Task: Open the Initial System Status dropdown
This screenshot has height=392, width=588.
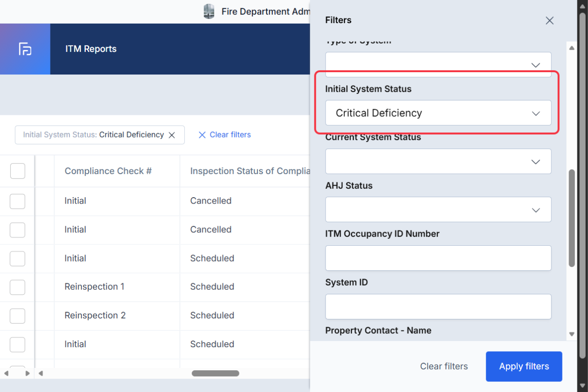Action: pyautogui.click(x=438, y=113)
